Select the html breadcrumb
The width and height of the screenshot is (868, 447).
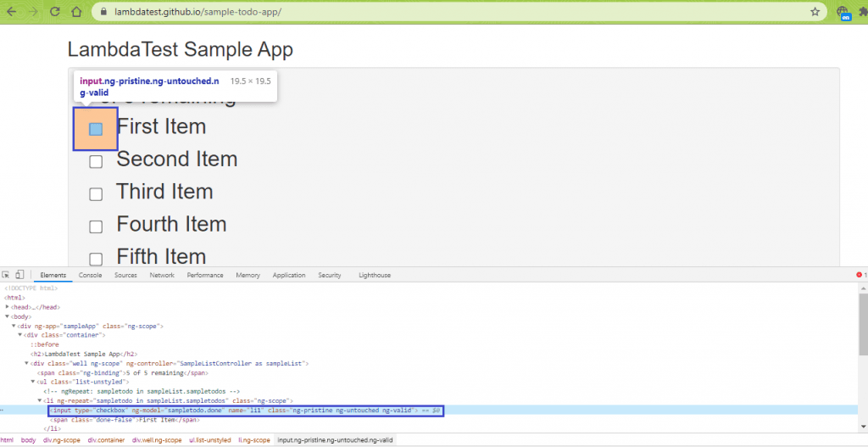7,440
